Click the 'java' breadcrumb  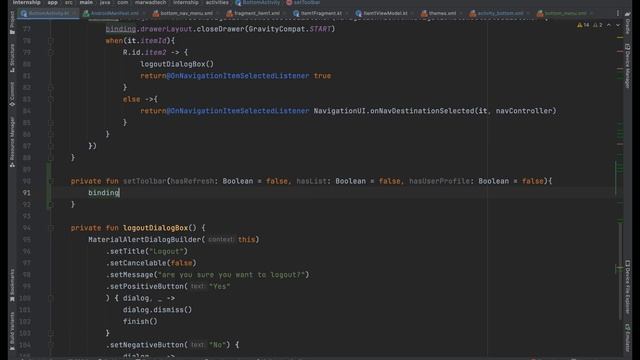(105, 2)
